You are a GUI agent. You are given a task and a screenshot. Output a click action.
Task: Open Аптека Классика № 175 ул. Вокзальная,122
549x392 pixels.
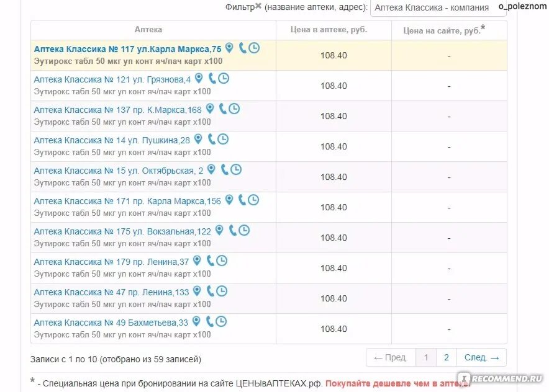point(122,231)
